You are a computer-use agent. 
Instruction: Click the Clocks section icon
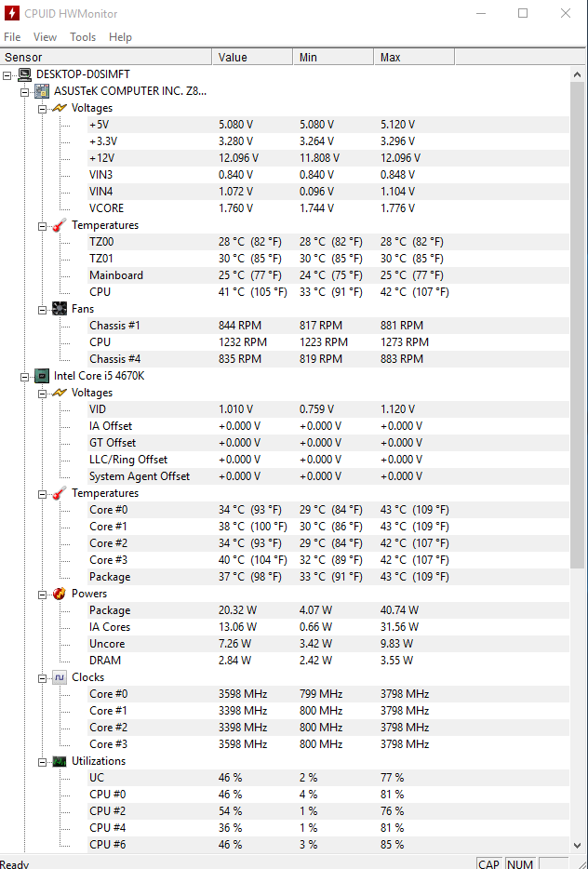(x=59, y=677)
